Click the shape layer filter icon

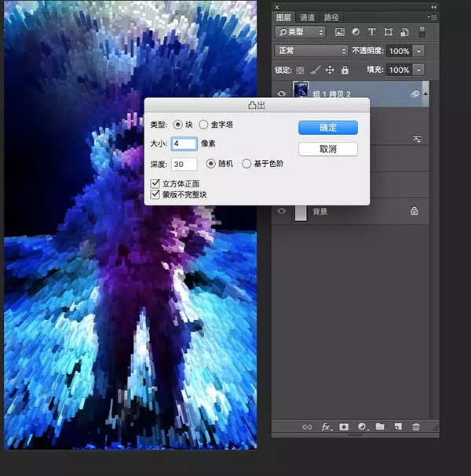tap(388, 32)
